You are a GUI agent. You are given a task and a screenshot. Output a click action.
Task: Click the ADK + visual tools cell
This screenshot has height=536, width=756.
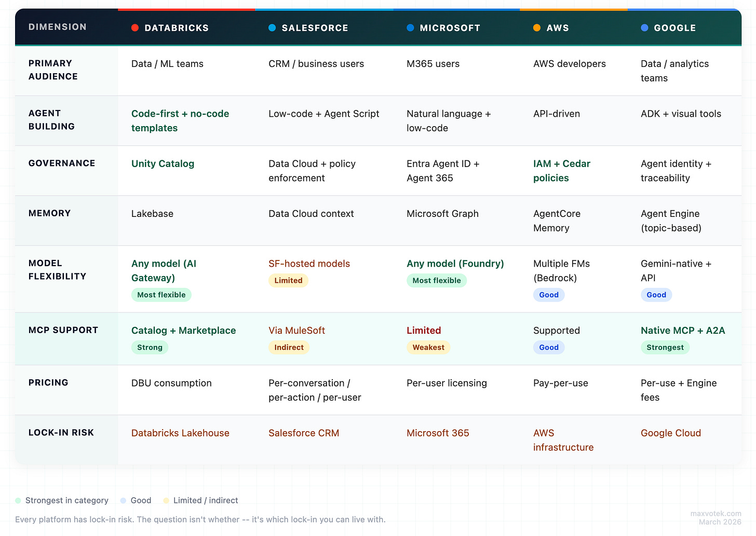681,114
